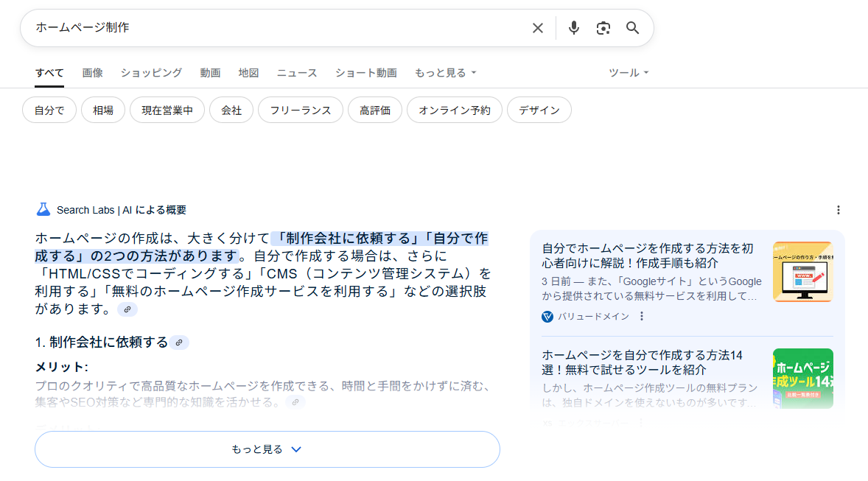Toggle the オンライン予約 filter chip
The height and width of the screenshot is (481, 868).
click(x=454, y=110)
